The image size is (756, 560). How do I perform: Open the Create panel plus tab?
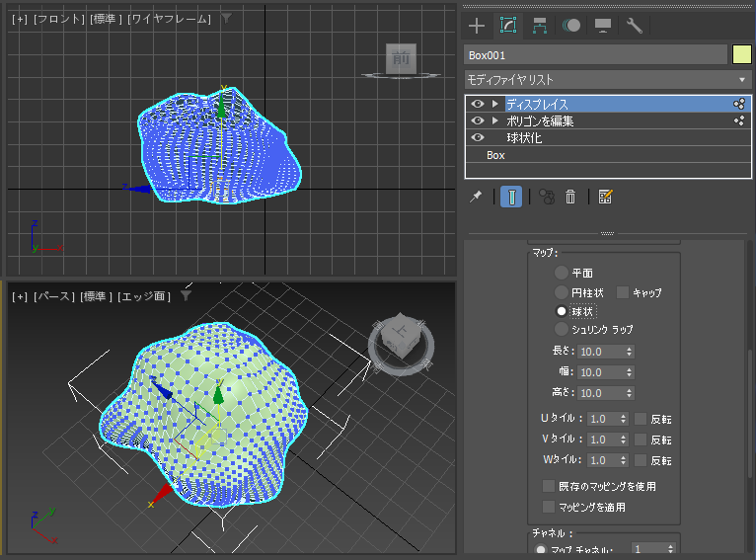tap(477, 26)
